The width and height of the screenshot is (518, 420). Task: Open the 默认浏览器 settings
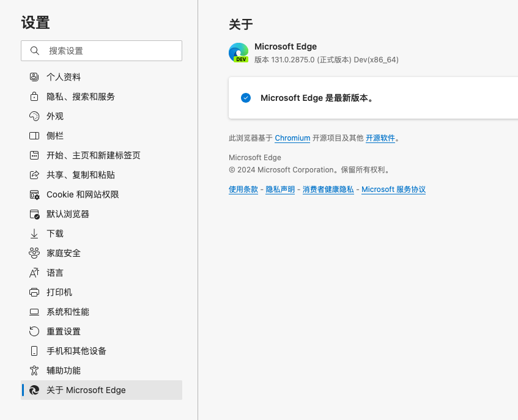[x=102, y=214]
